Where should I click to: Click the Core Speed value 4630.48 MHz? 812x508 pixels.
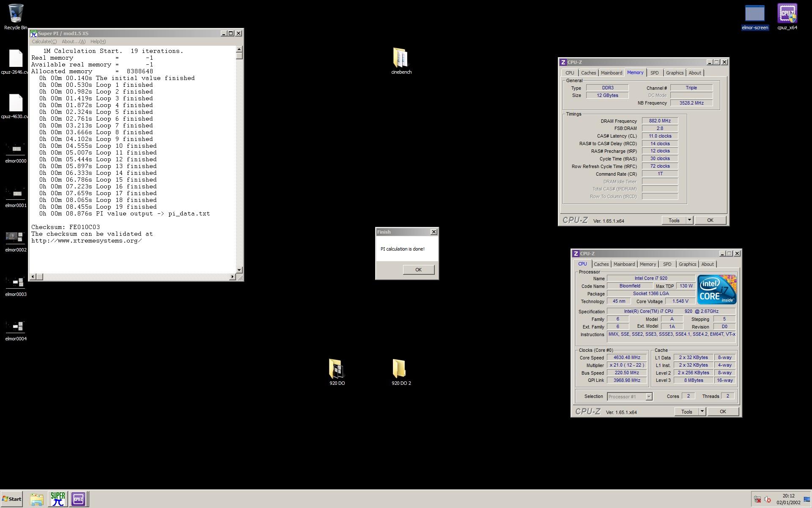point(627,358)
